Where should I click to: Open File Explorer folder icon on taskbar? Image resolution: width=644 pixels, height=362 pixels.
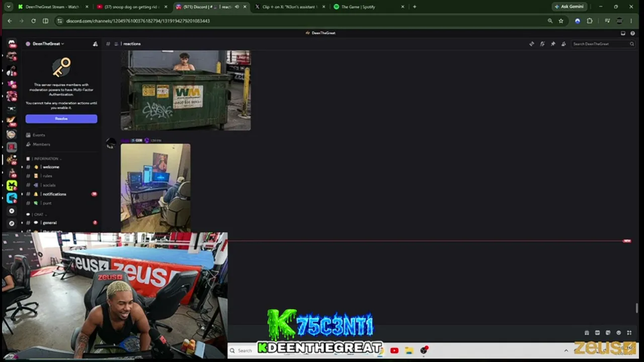(409, 350)
